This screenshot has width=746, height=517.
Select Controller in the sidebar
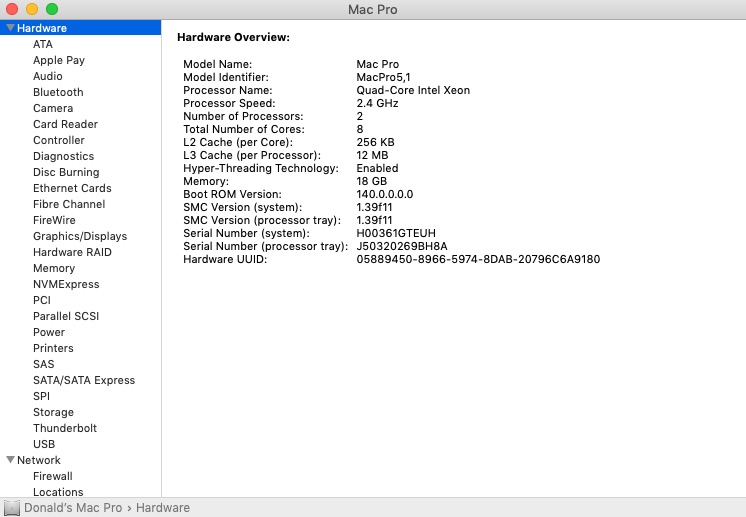tap(59, 140)
